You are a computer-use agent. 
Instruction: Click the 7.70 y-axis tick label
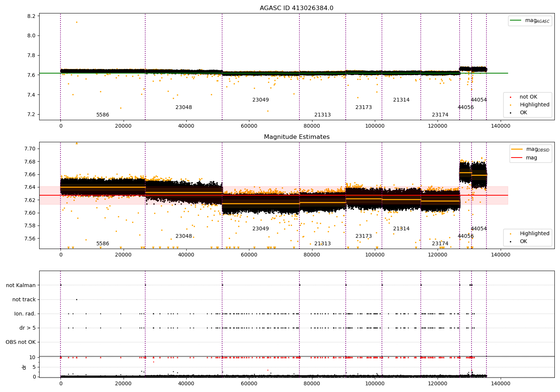[30, 149]
